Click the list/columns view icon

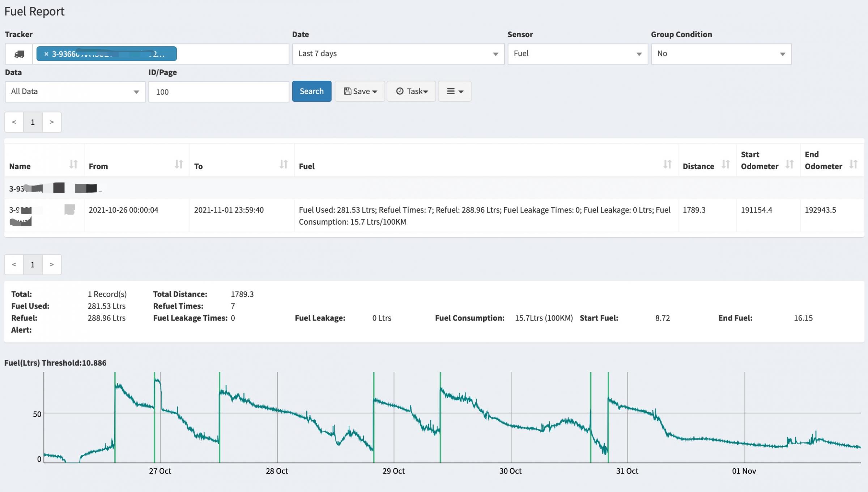pyautogui.click(x=454, y=91)
